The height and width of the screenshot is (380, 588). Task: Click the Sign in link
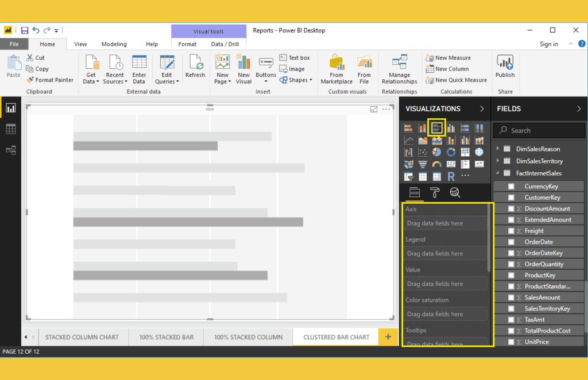[x=548, y=44]
